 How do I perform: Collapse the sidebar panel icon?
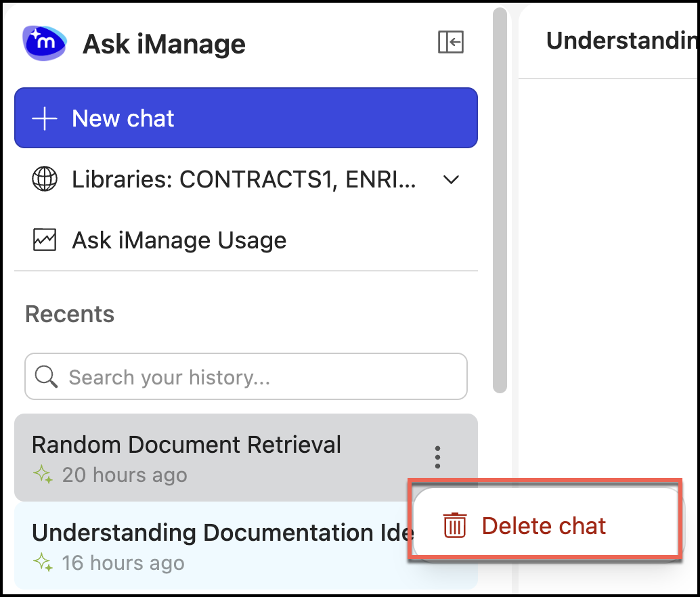click(x=451, y=42)
